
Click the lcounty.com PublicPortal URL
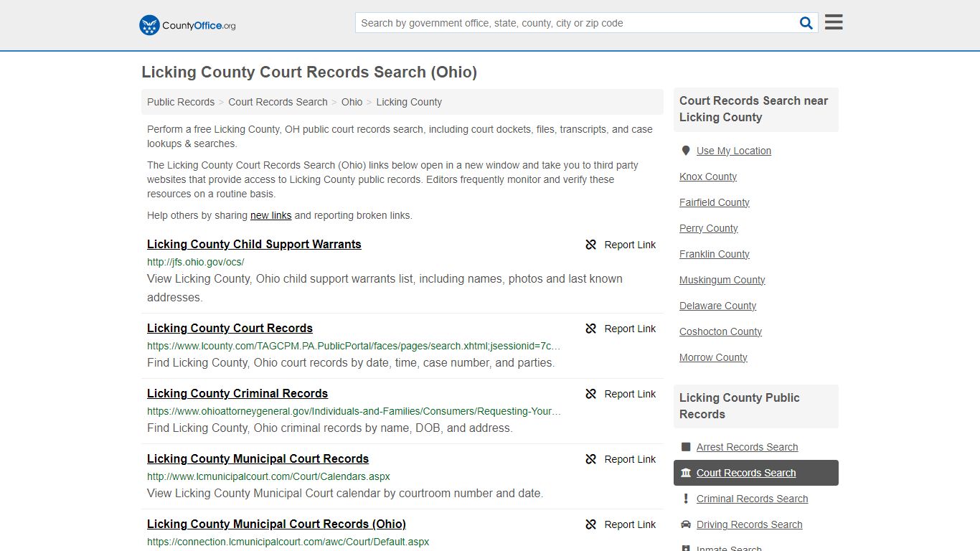click(x=354, y=346)
